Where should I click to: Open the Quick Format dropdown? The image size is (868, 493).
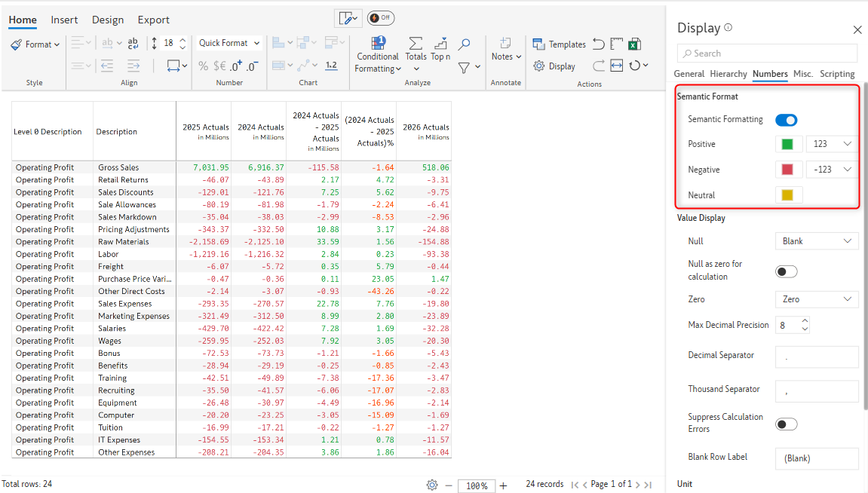click(x=229, y=44)
